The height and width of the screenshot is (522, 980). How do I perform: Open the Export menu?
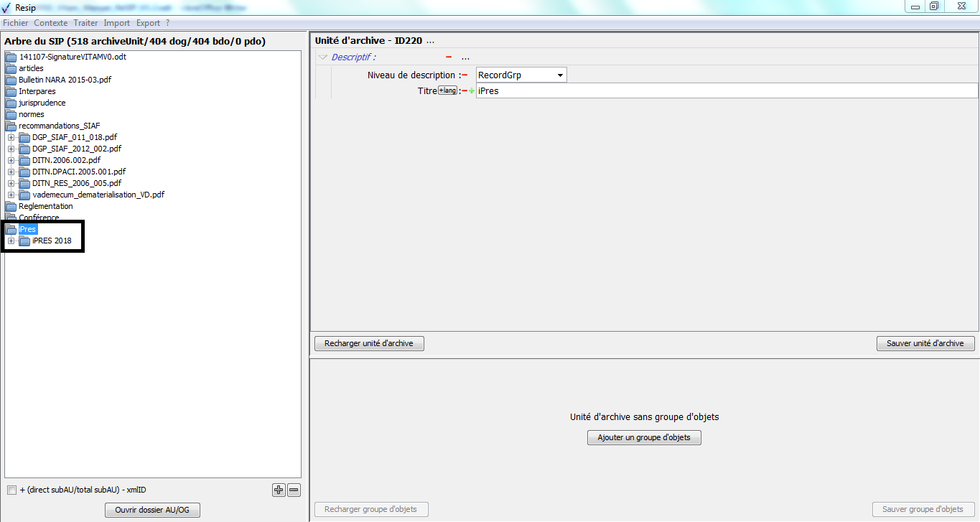point(148,23)
